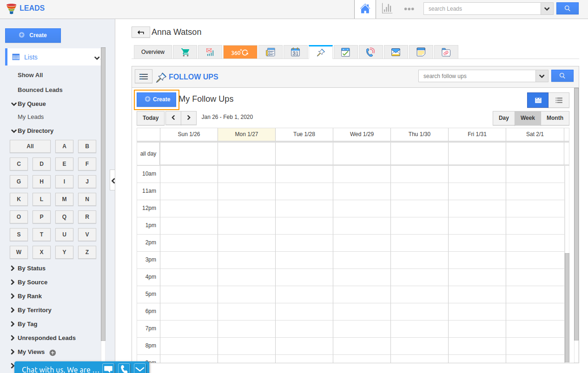The image size is (588, 373).
Task: Go back using the arrow beside Anna Watson
Action: [x=141, y=32]
